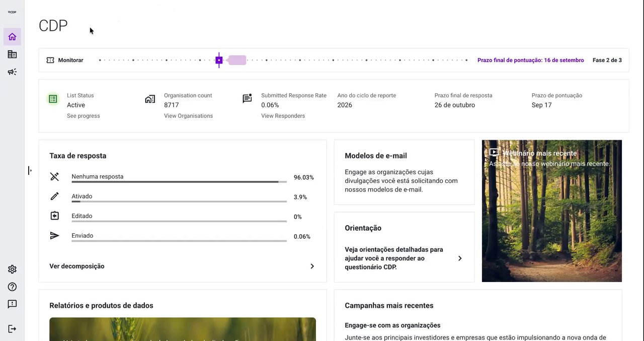Click the 26 de outubro deadline
Viewport: 644px width, 341px height.
point(455,105)
